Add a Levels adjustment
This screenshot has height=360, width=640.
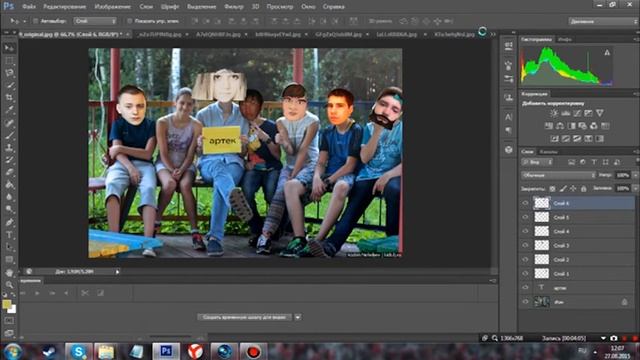click(x=565, y=113)
